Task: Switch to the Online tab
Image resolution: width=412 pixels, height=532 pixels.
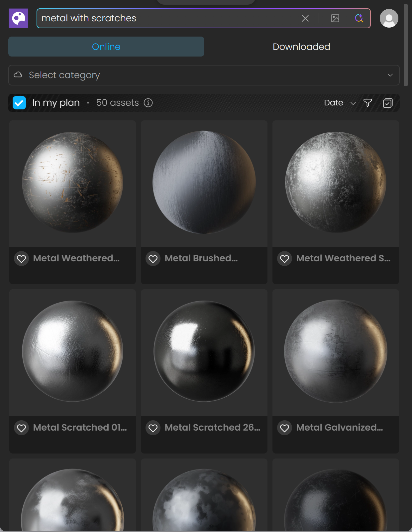Action: pyautogui.click(x=106, y=47)
